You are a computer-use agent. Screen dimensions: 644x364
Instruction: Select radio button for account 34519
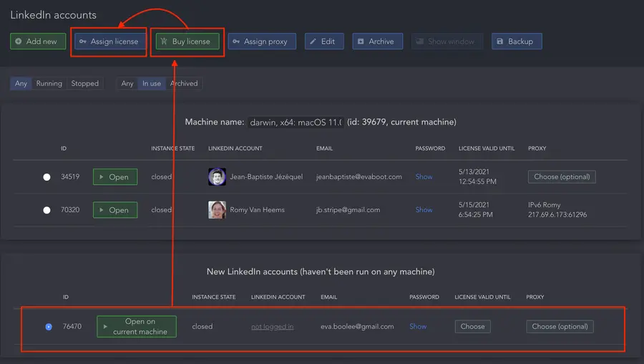click(x=47, y=177)
